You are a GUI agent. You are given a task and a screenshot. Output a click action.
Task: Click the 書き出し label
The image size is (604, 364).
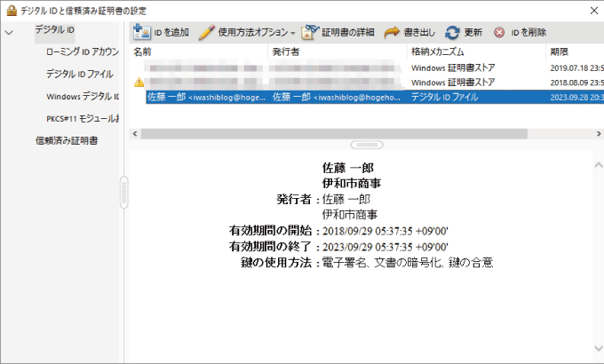point(419,32)
